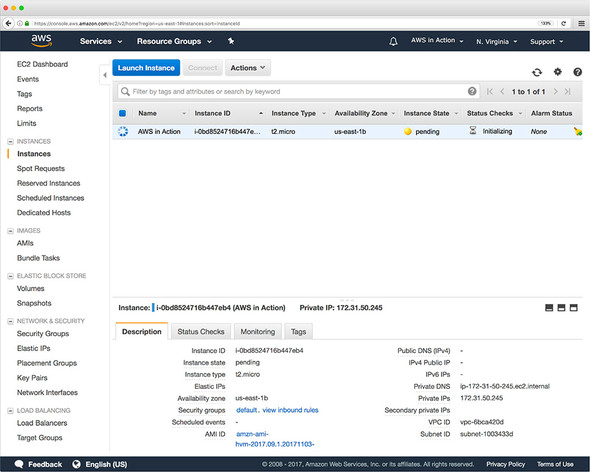The width and height of the screenshot is (590, 472).
Task: Click the instance filter search field
Action: (x=298, y=91)
